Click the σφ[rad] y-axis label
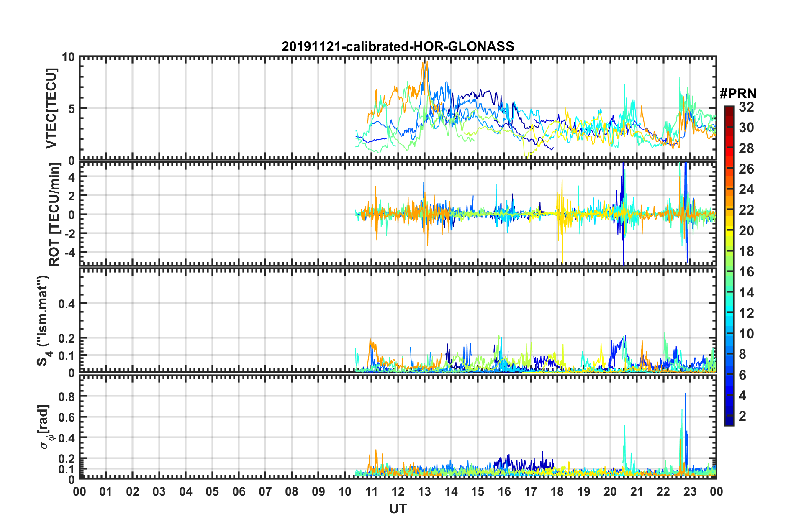The width and height of the screenshot is (796, 532). [45, 427]
